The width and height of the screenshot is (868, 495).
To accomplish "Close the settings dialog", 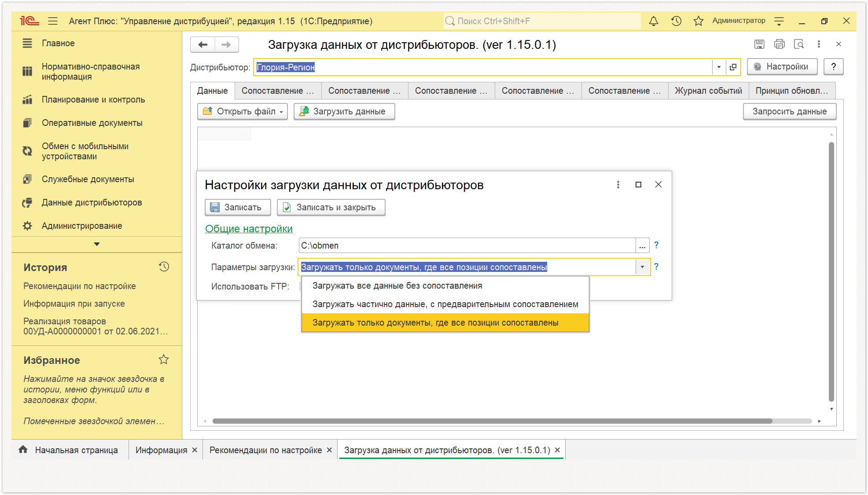I will (x=658, y=184).
